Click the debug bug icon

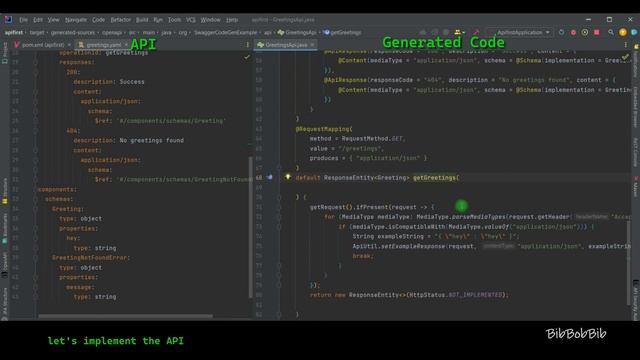point(573,32)
